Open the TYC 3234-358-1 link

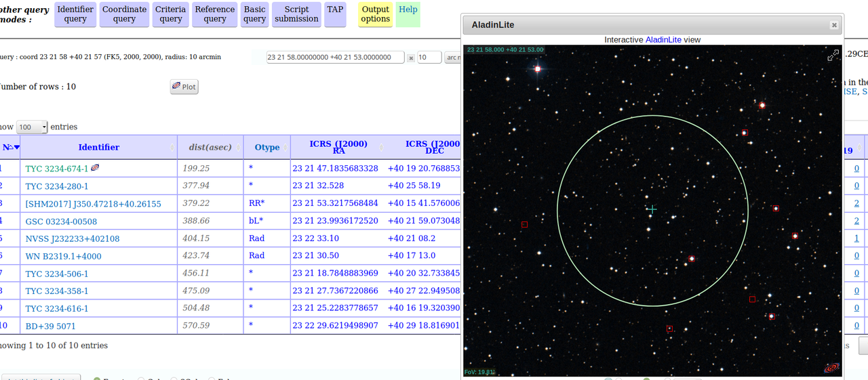[57, 291]
